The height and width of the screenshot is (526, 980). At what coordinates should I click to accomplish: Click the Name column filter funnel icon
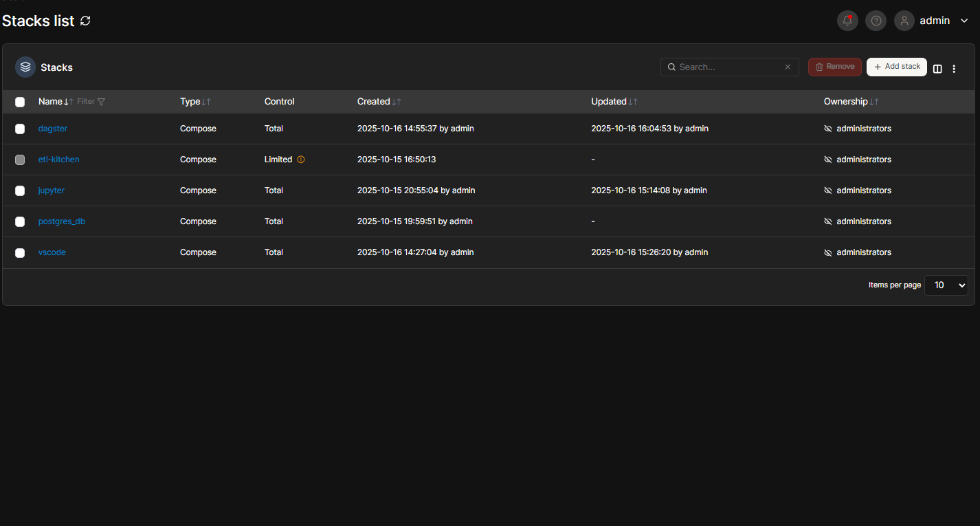pos(102,102)
